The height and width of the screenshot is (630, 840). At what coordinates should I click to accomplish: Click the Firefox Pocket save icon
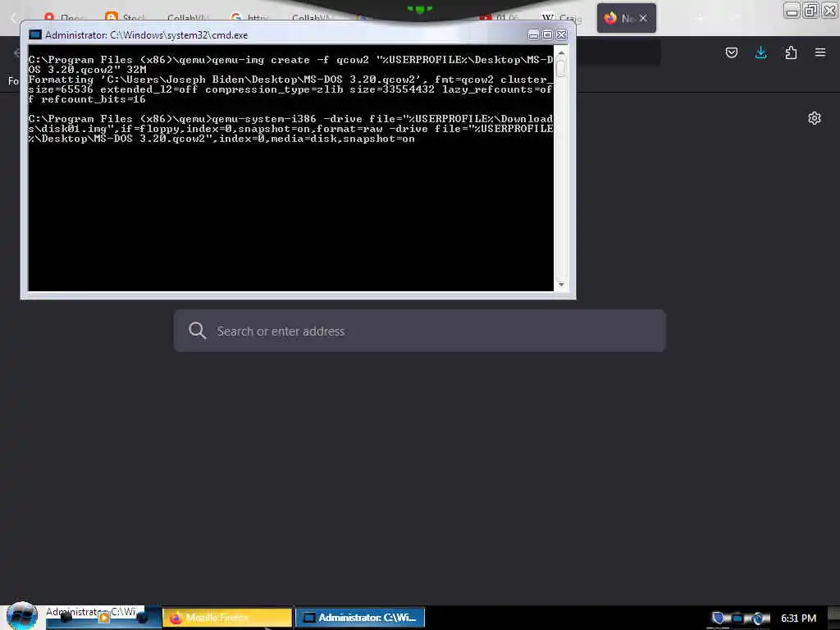731,52
